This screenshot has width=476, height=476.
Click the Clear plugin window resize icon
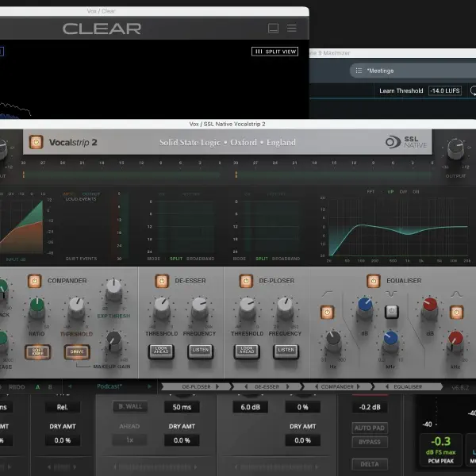tap(273, 28)
